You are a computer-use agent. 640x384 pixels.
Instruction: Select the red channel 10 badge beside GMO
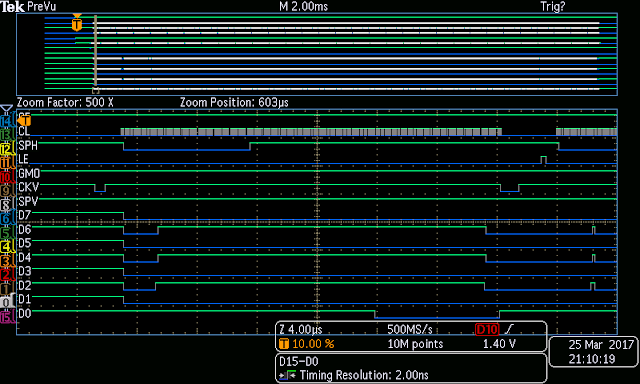[x=7, y=177]
